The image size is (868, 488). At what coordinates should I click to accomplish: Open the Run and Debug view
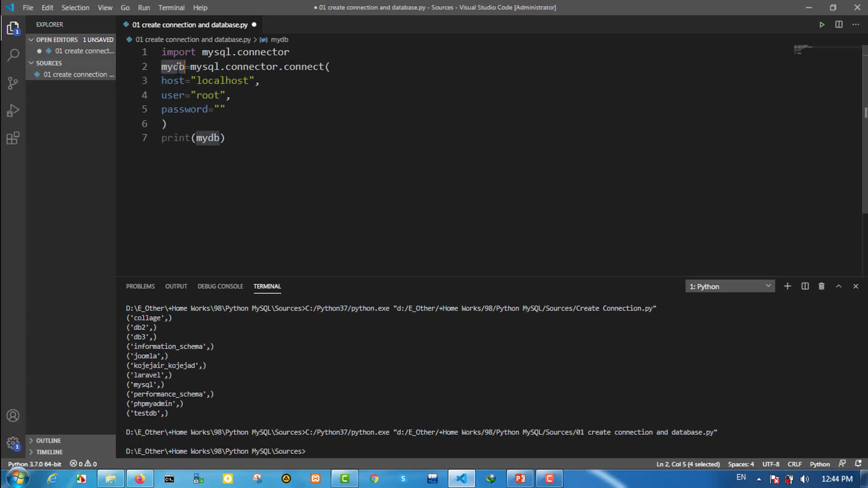point(13,111)
